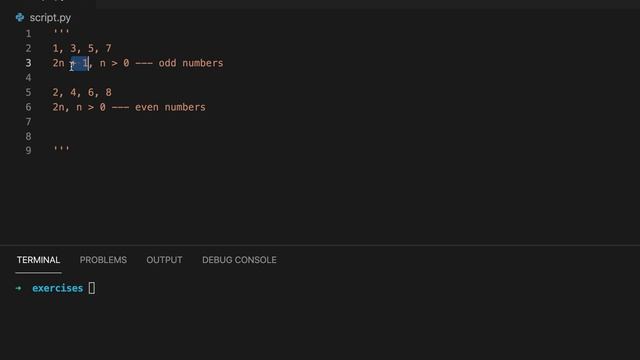Open the PROBLEMS panel tab
Image resolution: width=640 pixels, height=360 pixels.
click(x=103, y=260)
